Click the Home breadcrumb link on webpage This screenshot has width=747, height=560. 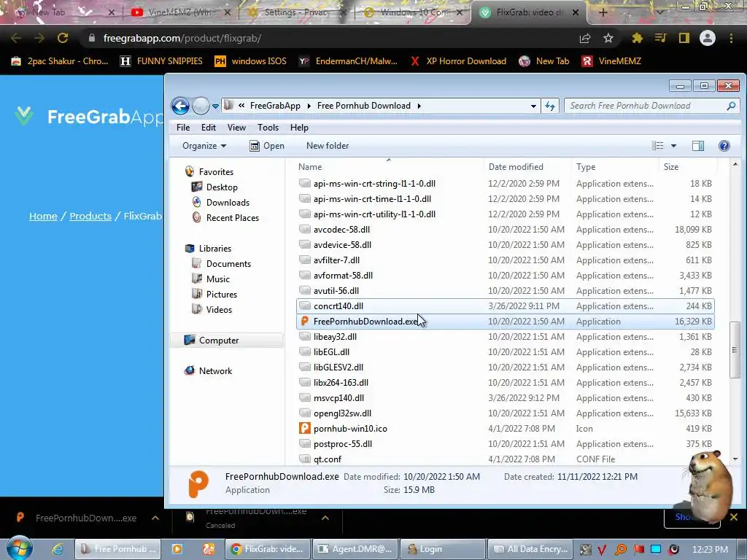coord(43,216)
